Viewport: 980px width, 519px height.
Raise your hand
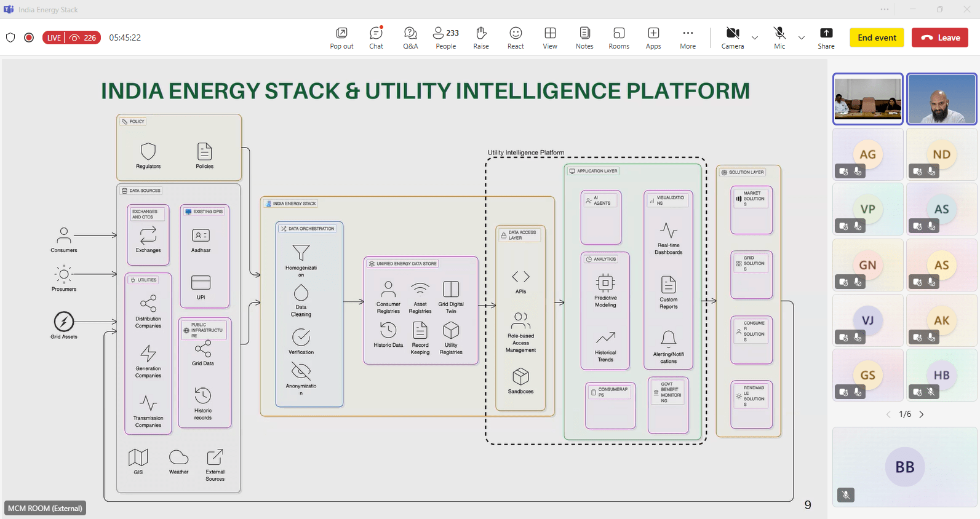click(x=481, y=38)
